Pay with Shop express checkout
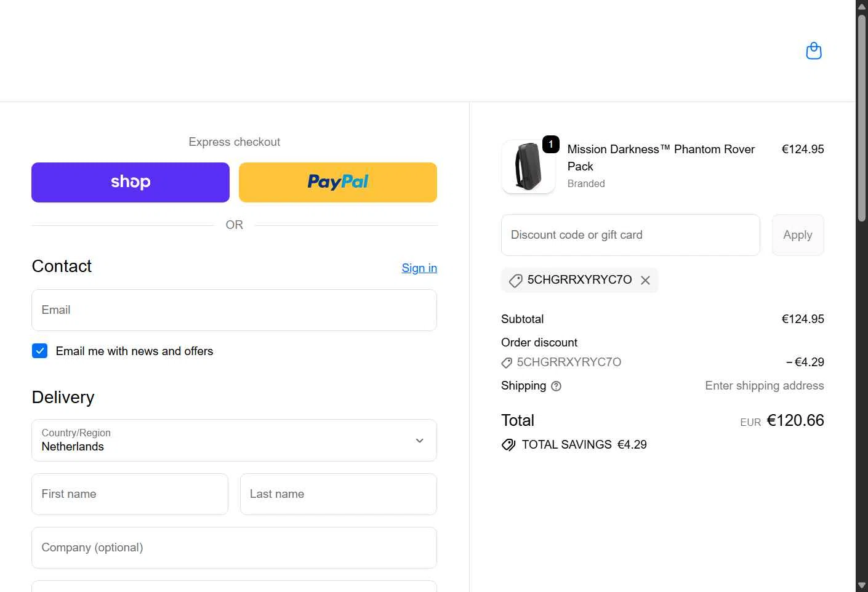Image resolution: width=868 pixels, height=592 pixels. (131, 182)
